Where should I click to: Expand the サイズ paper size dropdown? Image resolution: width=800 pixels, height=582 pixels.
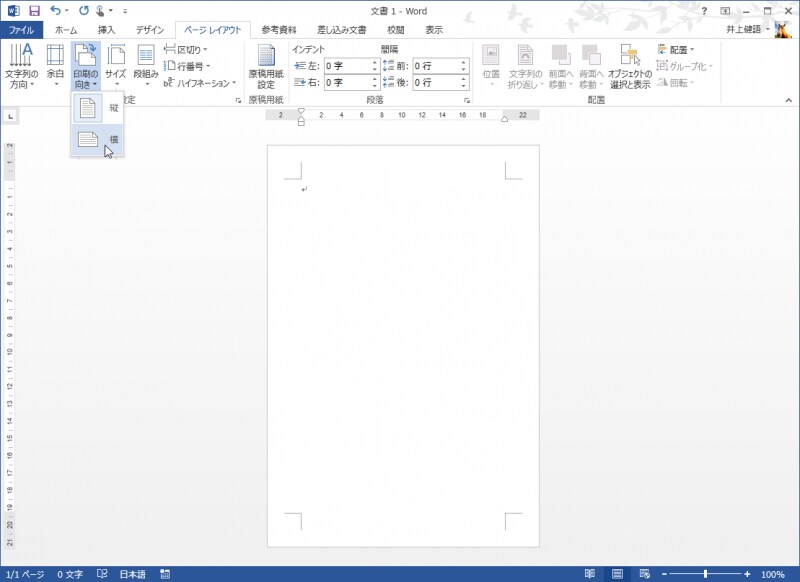pos(116,66)
